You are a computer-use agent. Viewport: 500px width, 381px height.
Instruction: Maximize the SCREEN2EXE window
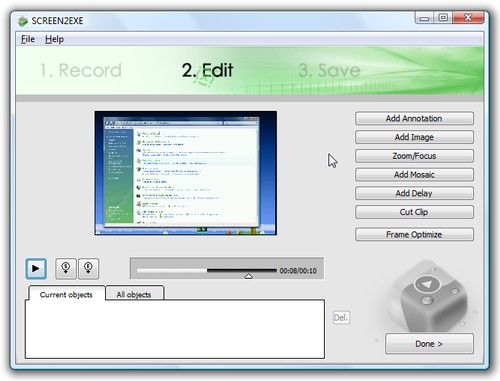[443, 18]
